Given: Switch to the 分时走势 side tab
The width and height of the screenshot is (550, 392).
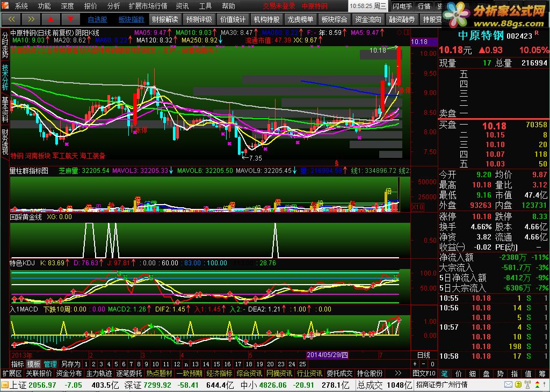Looking at the screenshot, I should coord(5,46).
